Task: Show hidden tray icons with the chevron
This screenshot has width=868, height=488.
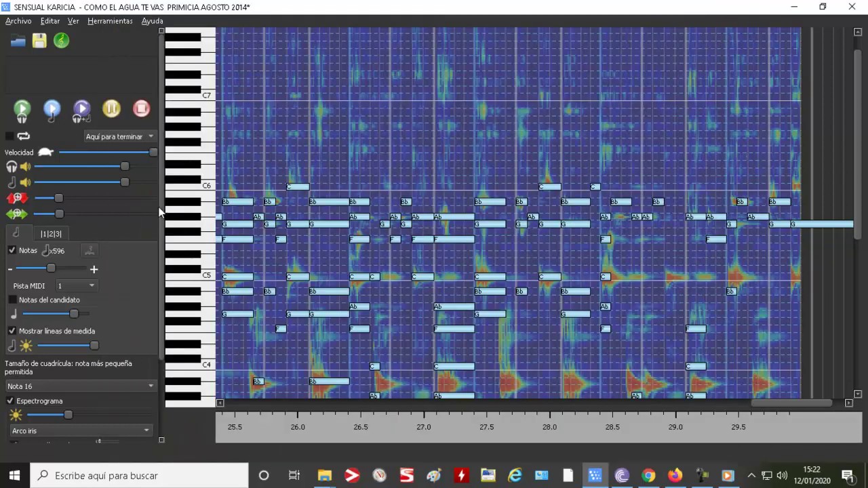Action: coord(751,475)
